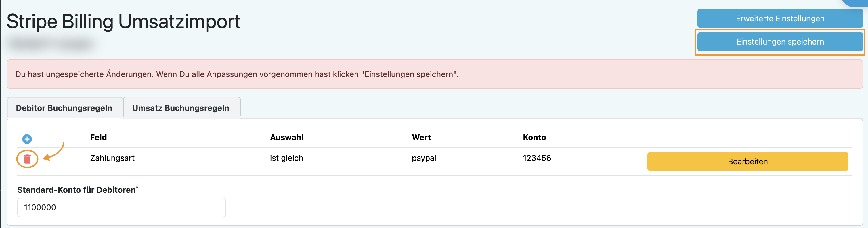The image size is (868, 228).
Task: Click the Standard-Konto für Debitoren label
Action: (x=77, y=190)
